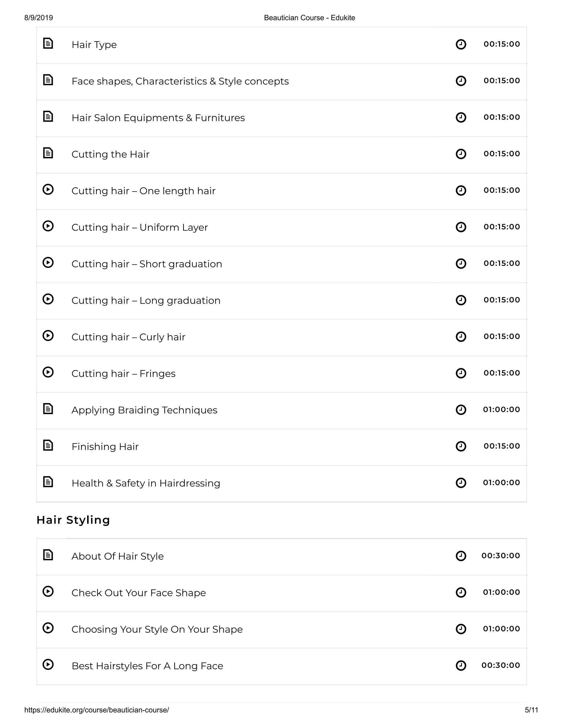563x728 pixels.
Task: Open Choosing Your Style On Your Shape
Action: (157, 629)
